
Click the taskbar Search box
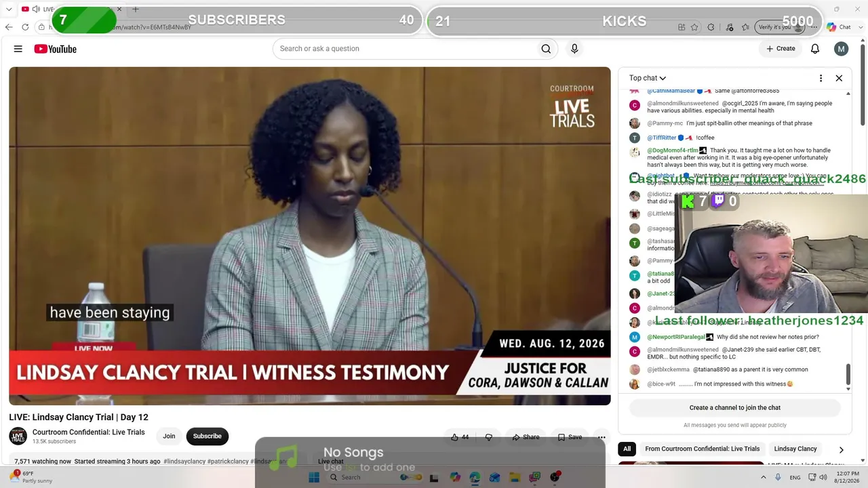(374, 477)
